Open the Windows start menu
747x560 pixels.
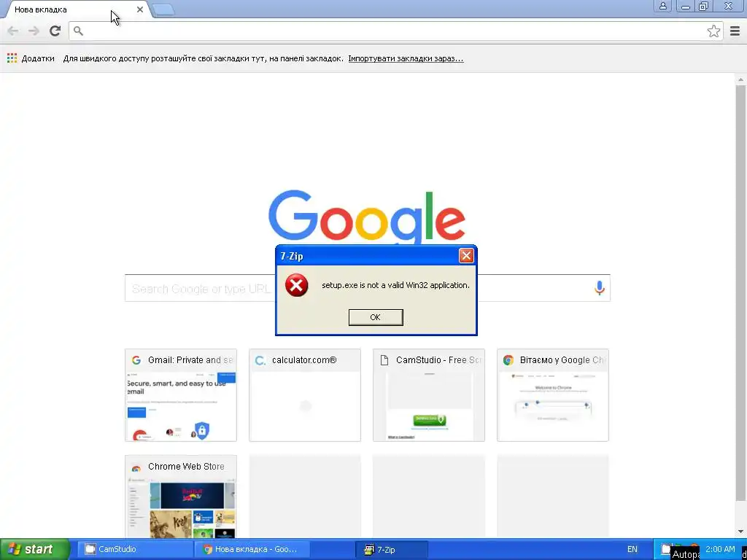point(35,549)
